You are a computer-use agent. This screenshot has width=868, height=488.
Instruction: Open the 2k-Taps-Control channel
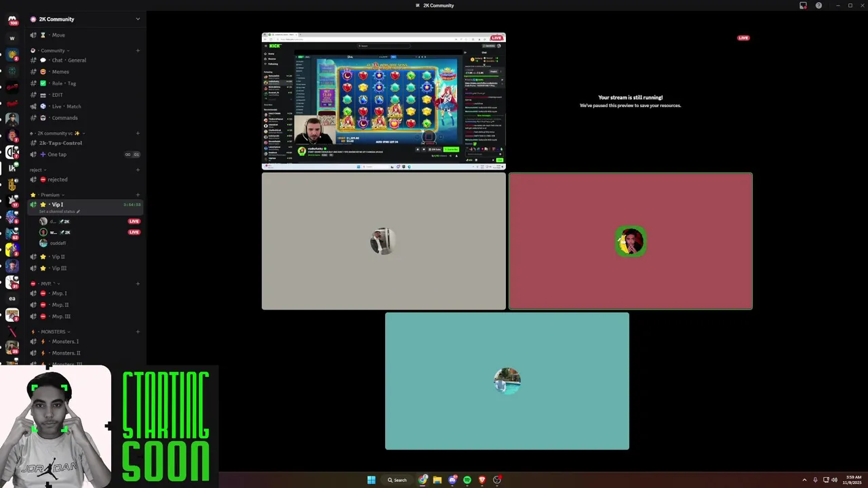click(85, 143)
